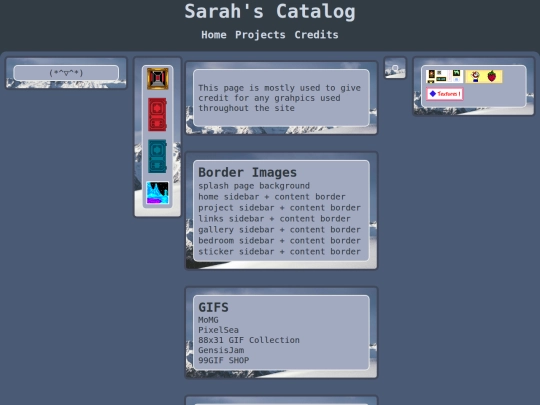
Task: Click the red door icon in sidebar
Action: 157,115
